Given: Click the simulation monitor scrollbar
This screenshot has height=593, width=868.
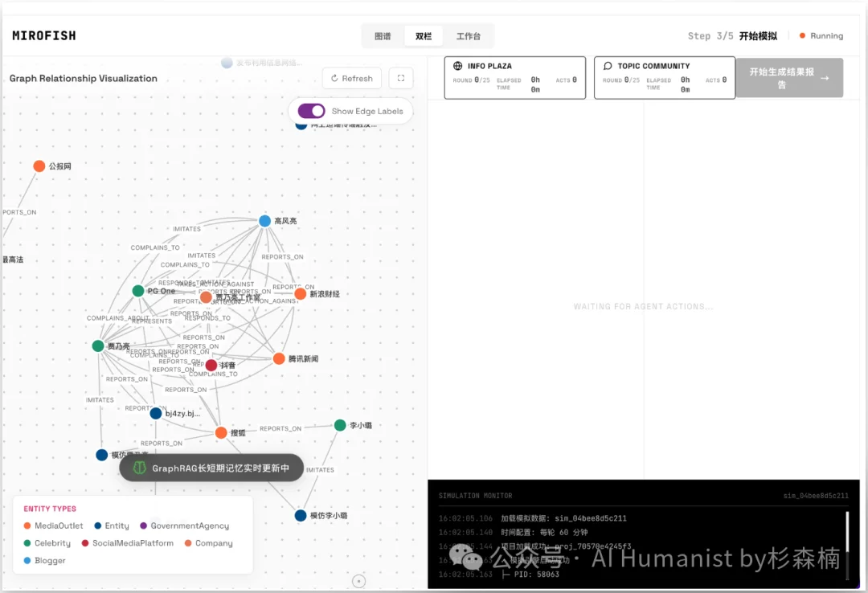Looking at the screenshot, I should pos(845,534).
